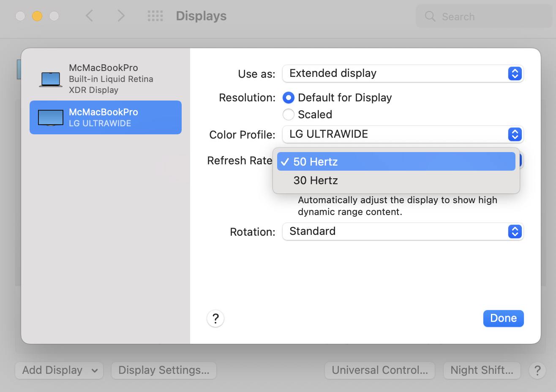Open Night Shift settings
Screen dimensions: 556x392
point(482,370)
